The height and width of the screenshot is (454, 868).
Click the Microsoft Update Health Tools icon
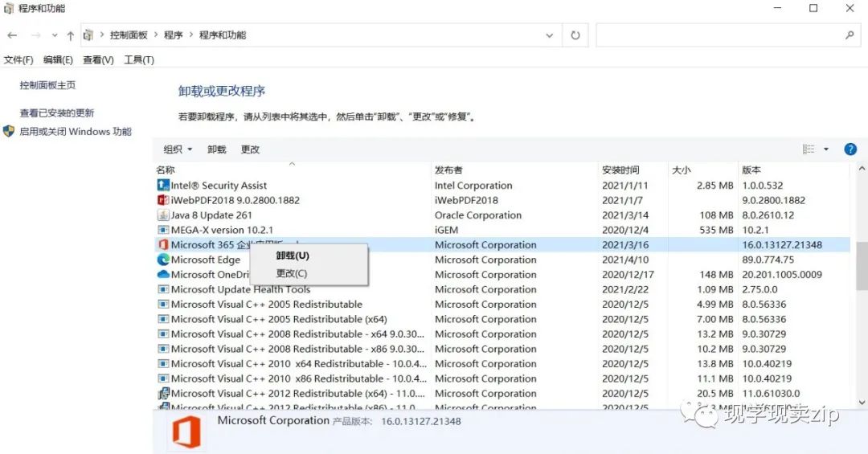click(163, 289)
